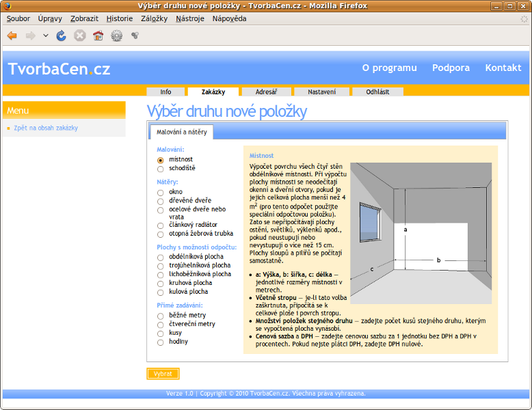The image size is (532, 410).
Task: Click the Odhlásit tab
Action: point(377,92)
